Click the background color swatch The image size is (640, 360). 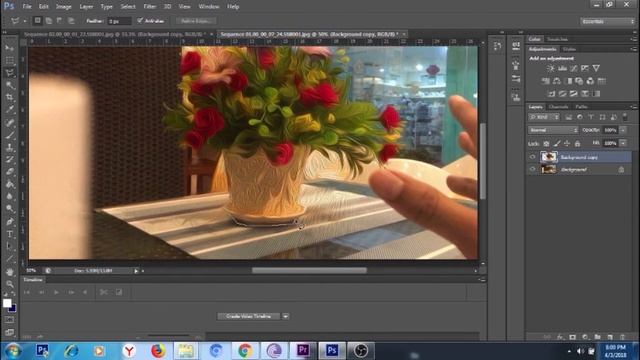[13, 308]
